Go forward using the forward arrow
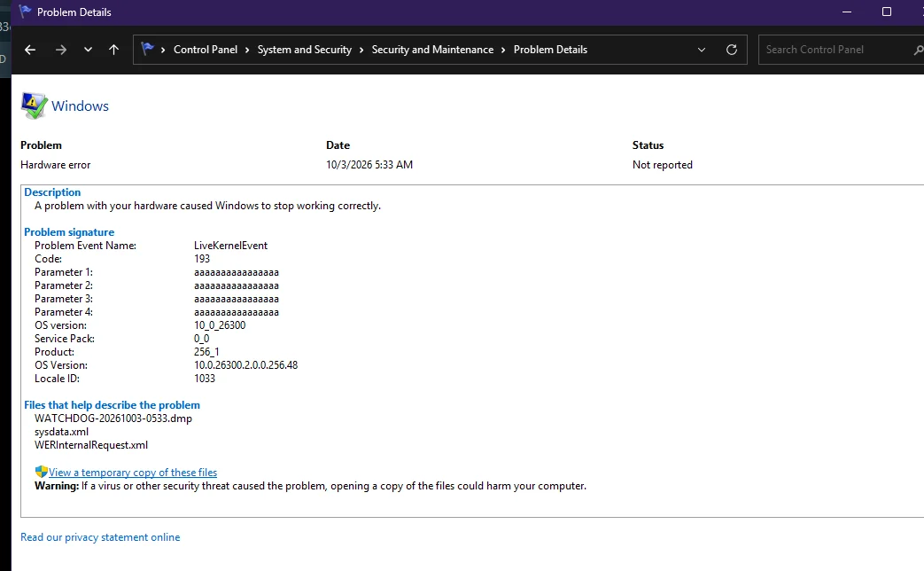Viewport: 924px width, 571px height. coord(61,50)
